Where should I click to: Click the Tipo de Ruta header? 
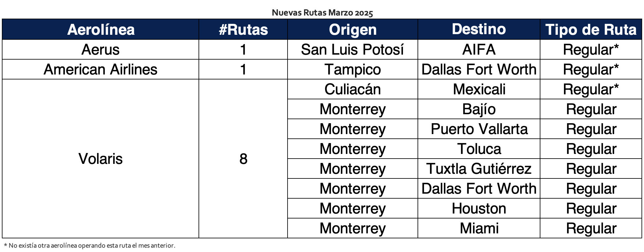pos(591,29)
